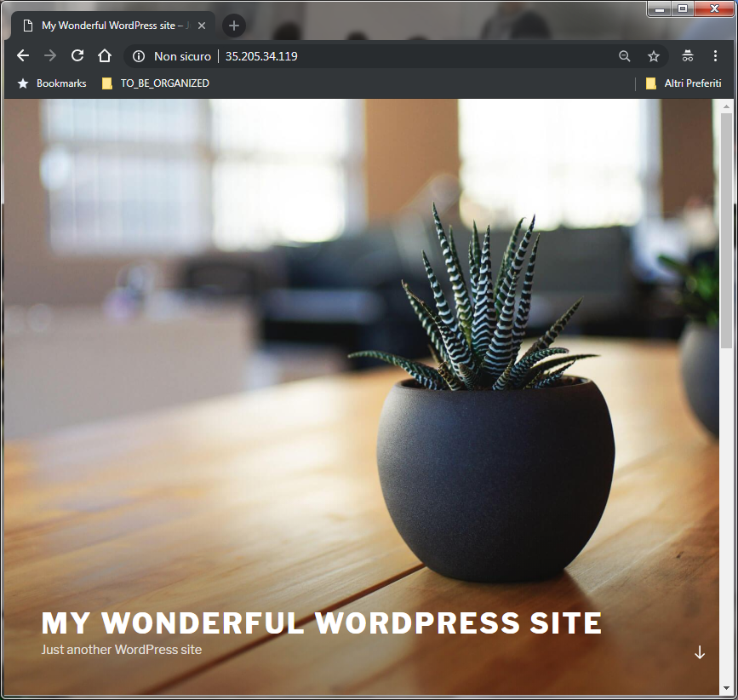The width and height of the screenshot is (738, 700).
Task: Click the vertical scrollbar thumb
Action: (x=726, y=231)
